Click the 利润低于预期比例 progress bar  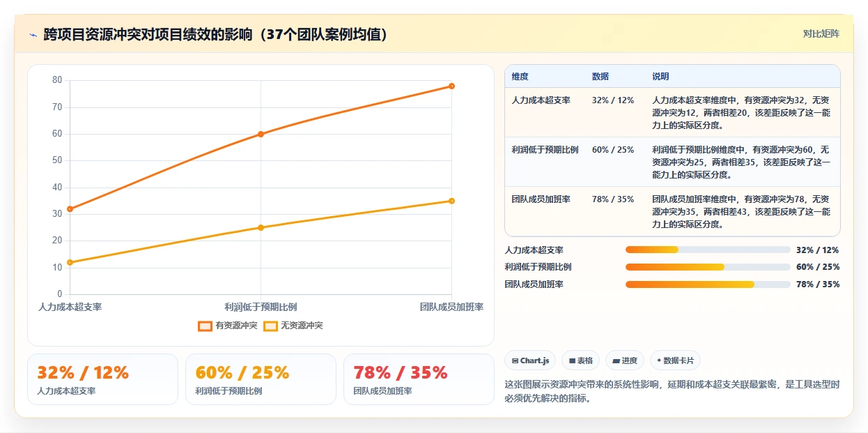708,267
